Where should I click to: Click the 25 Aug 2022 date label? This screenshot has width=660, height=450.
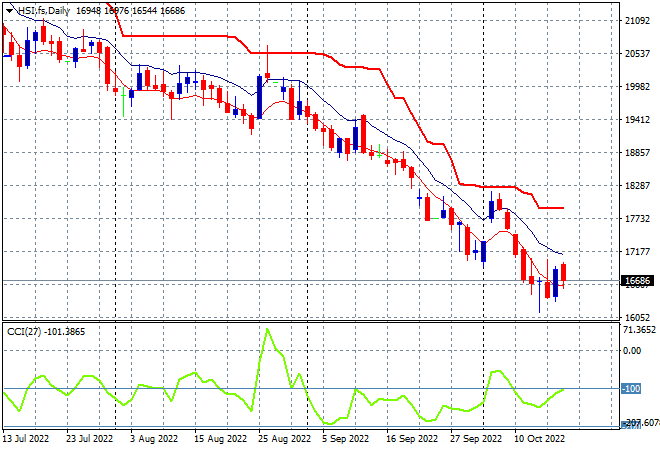285,439
